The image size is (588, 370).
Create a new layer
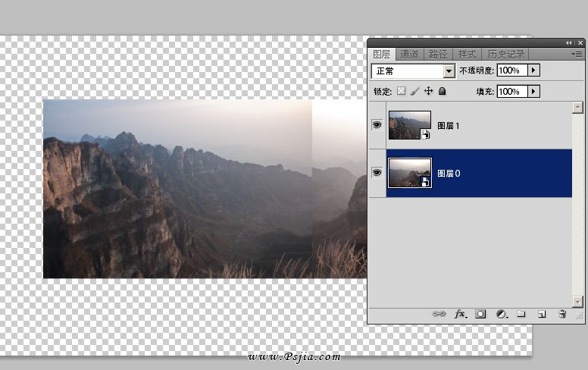(x=542, y=314)
